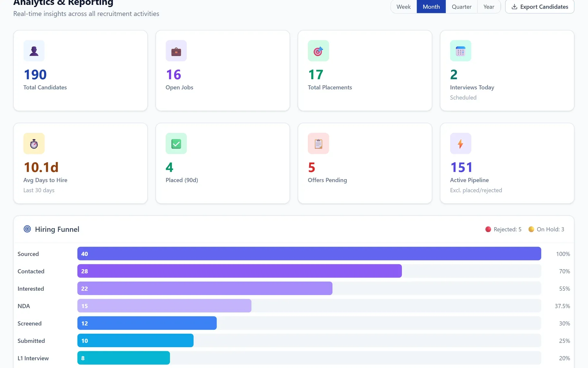Click the L1 Interview funnel bar showing 8
Screen dimensions: 588x368
(124, 358)
